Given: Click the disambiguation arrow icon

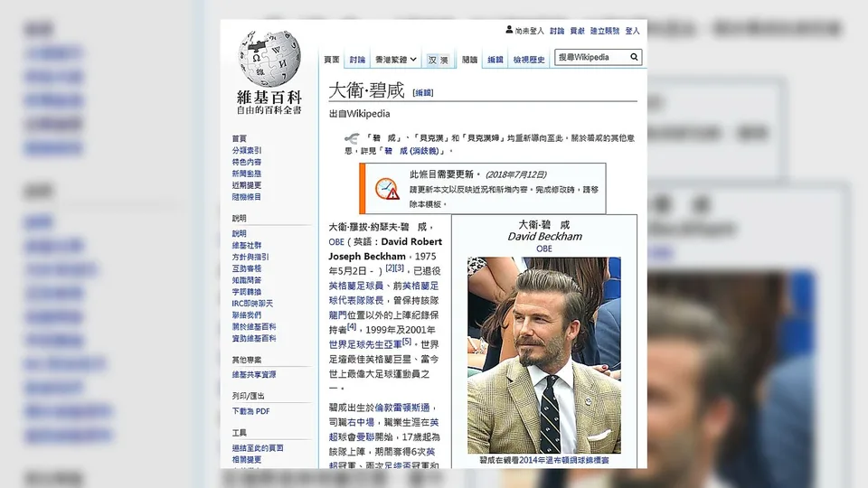Looking at the screenshot, I should [x=351, y=138].
